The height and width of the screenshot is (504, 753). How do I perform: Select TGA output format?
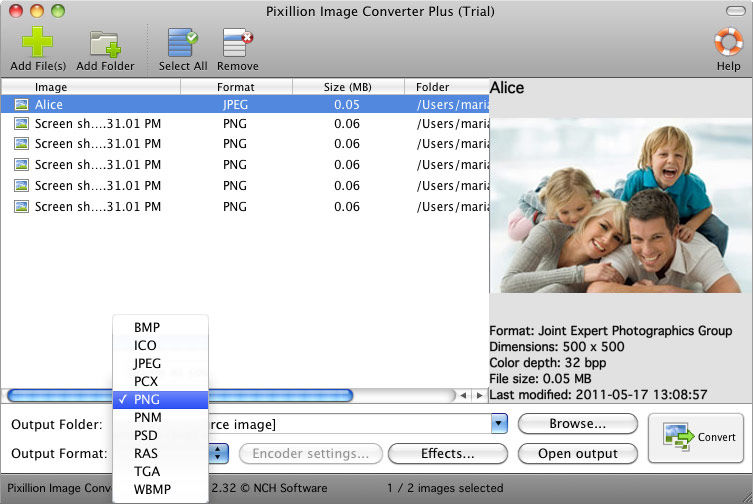(x=147, y=471)
